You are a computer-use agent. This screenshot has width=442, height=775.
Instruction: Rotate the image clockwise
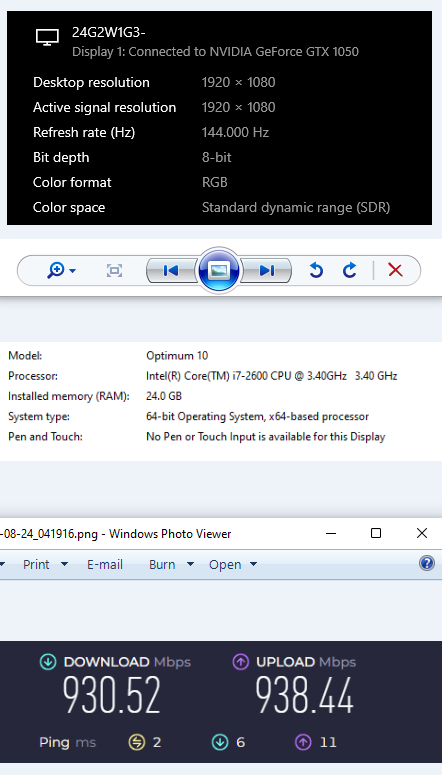[x=350, y=270]
